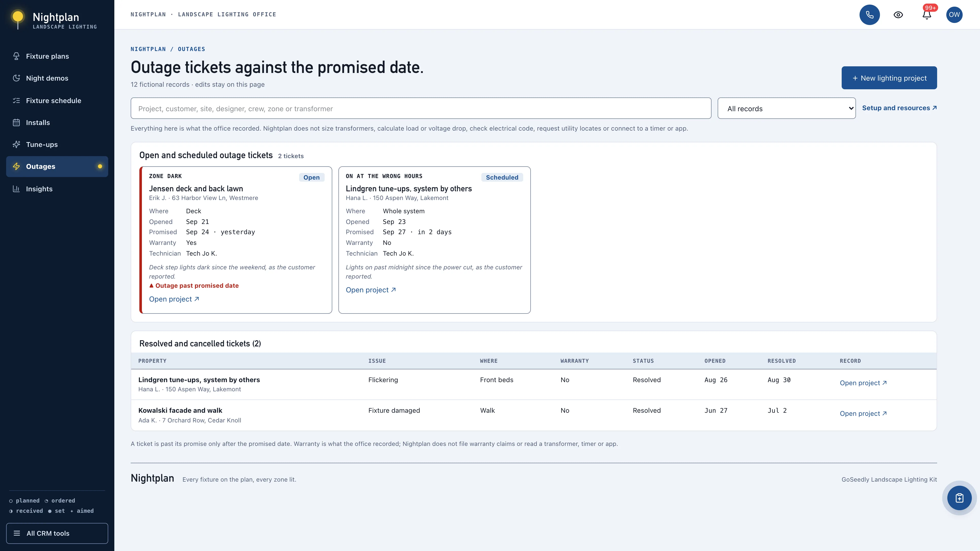Click the Installs calendar icon
This screenshot has width=980, height=551.
tap(16, 122)
